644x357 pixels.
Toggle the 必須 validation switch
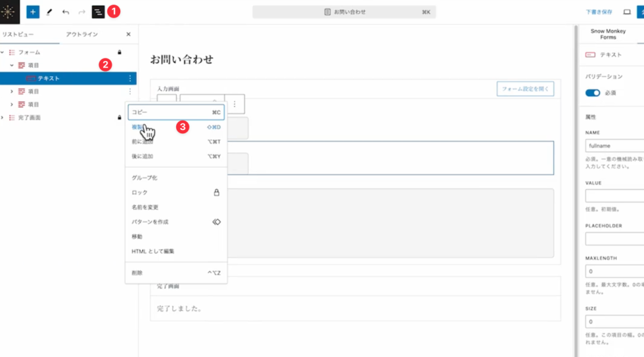click(x=592, y=93)
